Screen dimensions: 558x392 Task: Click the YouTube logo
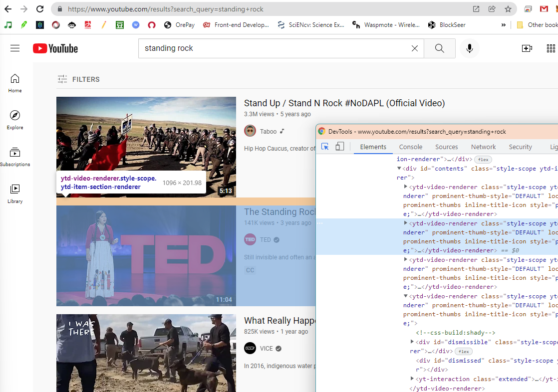pos(55,48)
